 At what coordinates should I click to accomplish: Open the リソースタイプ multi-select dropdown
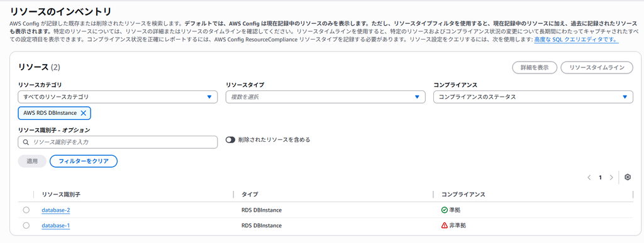[x=325, y=97]
